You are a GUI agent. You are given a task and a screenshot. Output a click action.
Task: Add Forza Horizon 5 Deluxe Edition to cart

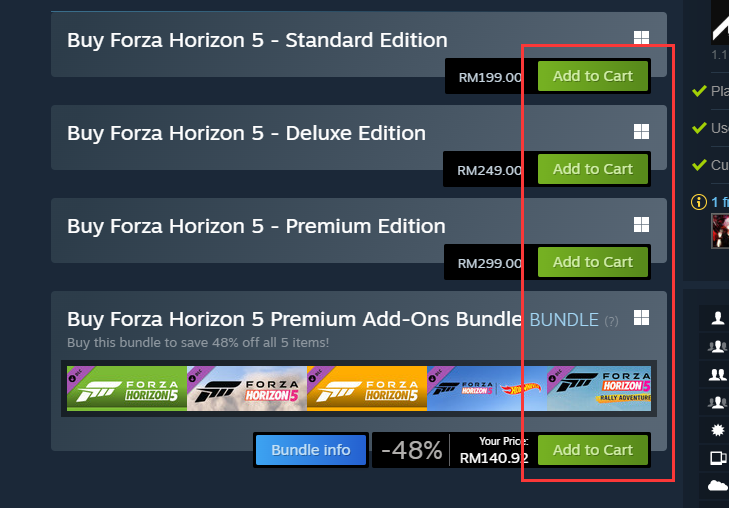(x=593, y=169)
